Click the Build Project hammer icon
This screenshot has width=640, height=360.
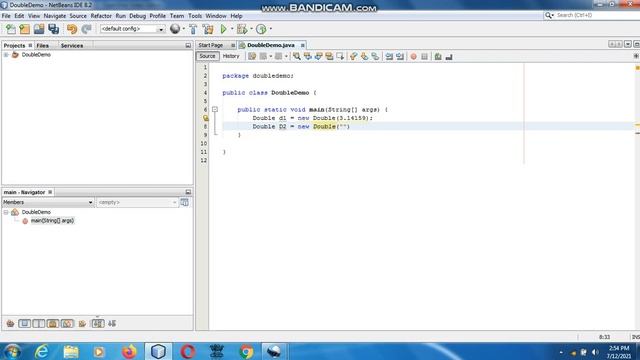point(193,29)
